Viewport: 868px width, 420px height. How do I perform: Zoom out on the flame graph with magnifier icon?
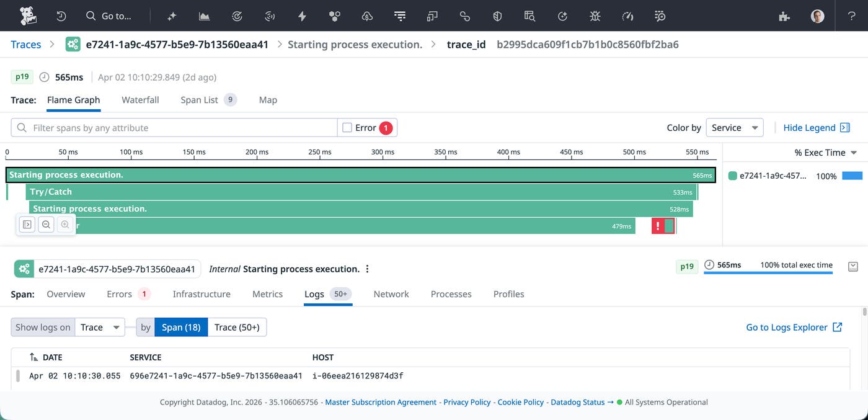click(x=46, y=225)
